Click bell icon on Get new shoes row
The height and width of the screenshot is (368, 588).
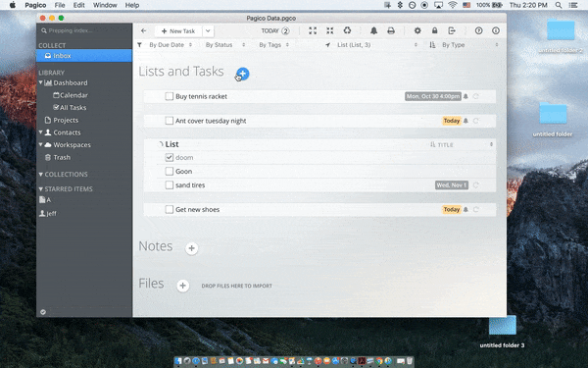(x=465, y=210)
